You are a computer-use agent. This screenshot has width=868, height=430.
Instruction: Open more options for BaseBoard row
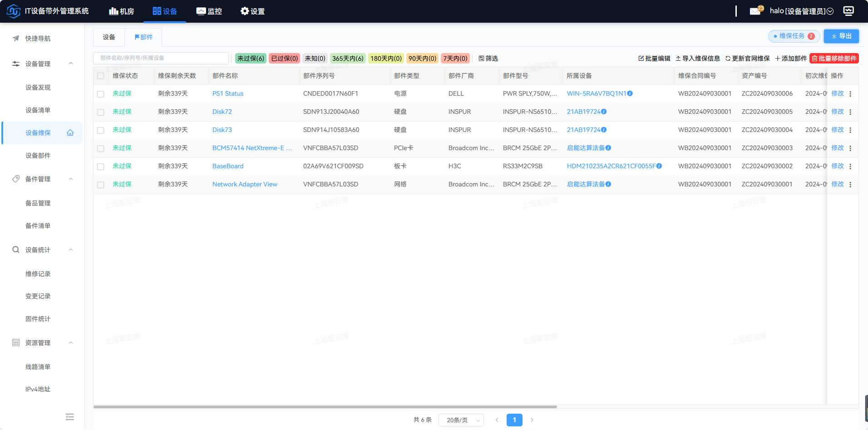coord(850,166)
